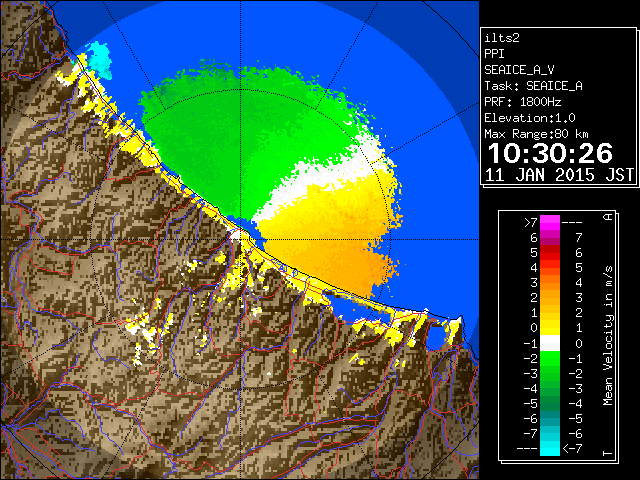
Task: Click the cyan swatch at the bottom of the velocity color bar
Action: 550,448
